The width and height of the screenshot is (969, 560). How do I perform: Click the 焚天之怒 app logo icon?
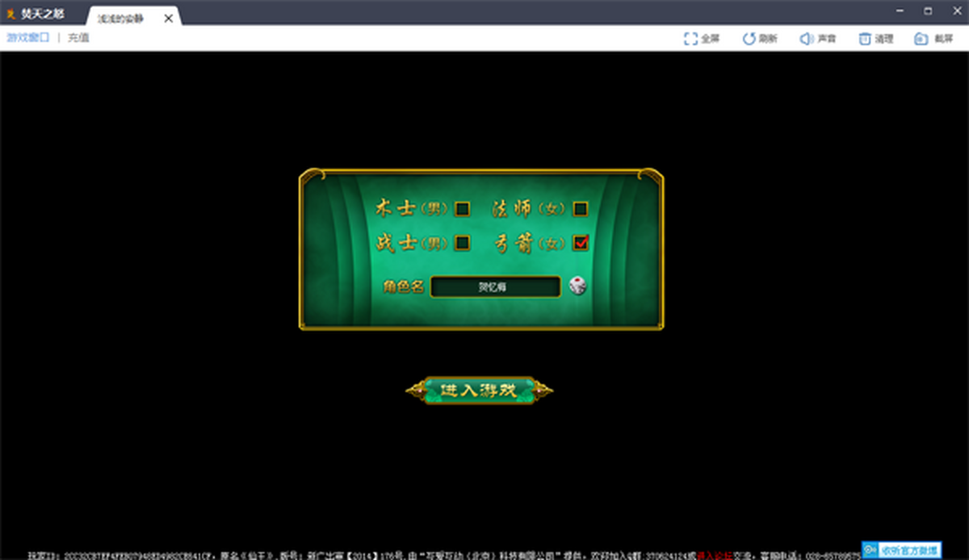pos(11,15)
